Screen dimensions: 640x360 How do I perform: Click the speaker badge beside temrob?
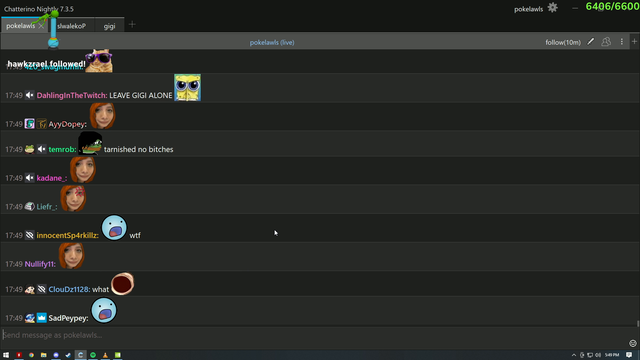[x=42, y=149]
